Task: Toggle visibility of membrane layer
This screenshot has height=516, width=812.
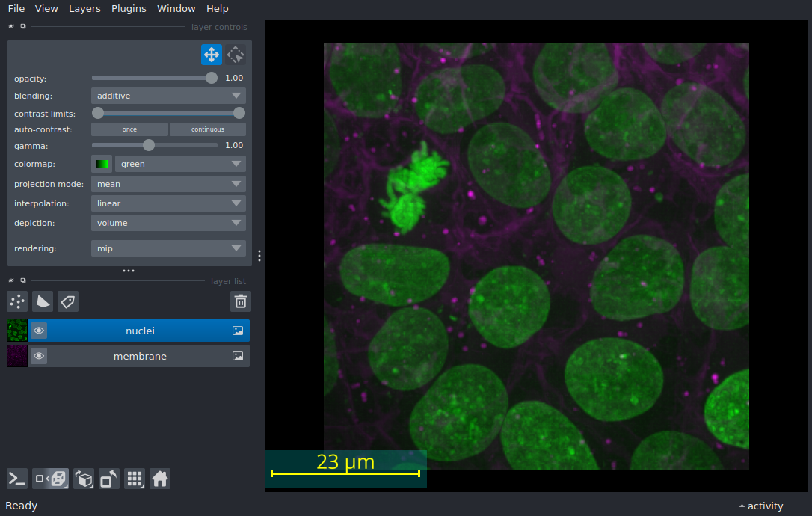Action: coord(39,356)
